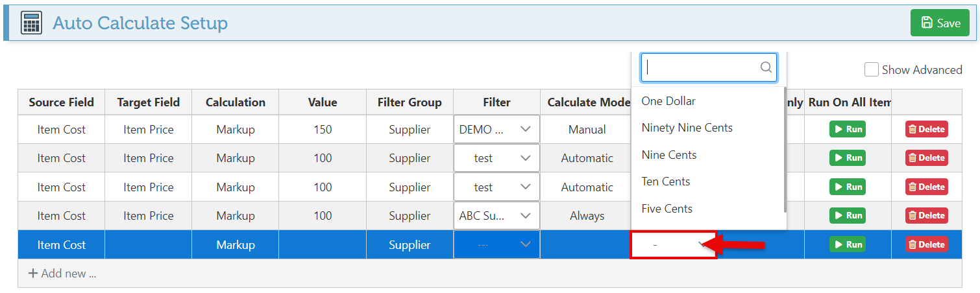Click Add new ... to add row
The image size is (980, 293).
click(62, 274)
